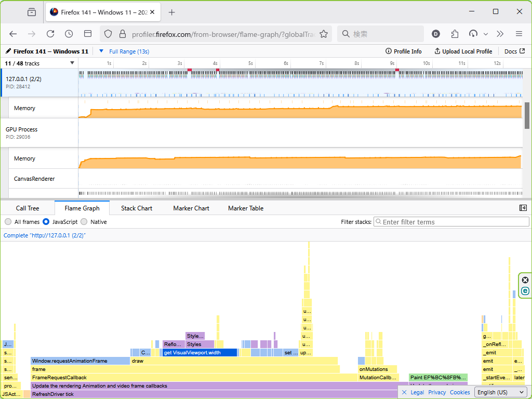
Task: Open profiler toolbar dropdown arrow
Action: pos(486,34)
